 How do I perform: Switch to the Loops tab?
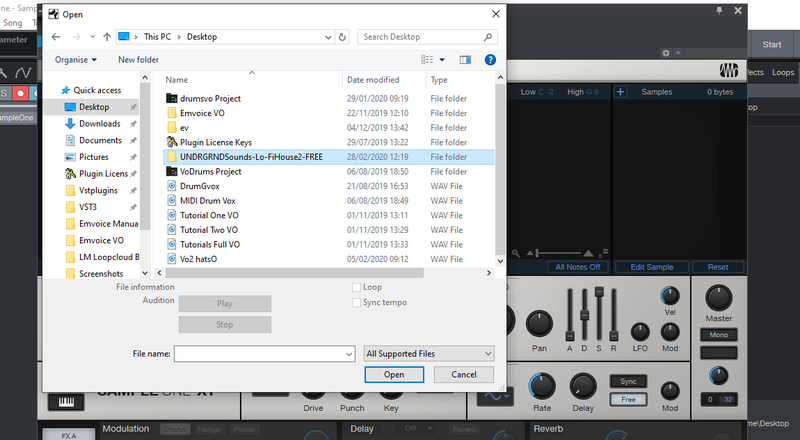(783, 72)
